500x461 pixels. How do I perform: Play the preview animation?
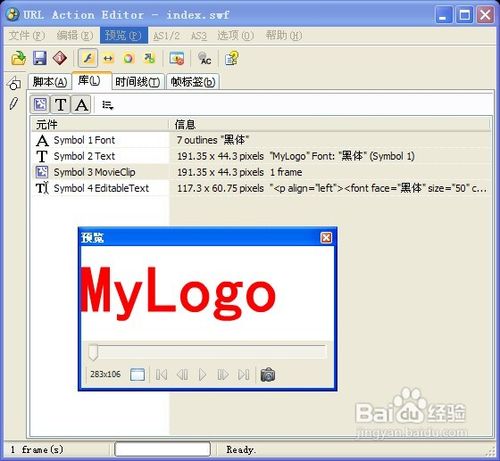point(202,375)
